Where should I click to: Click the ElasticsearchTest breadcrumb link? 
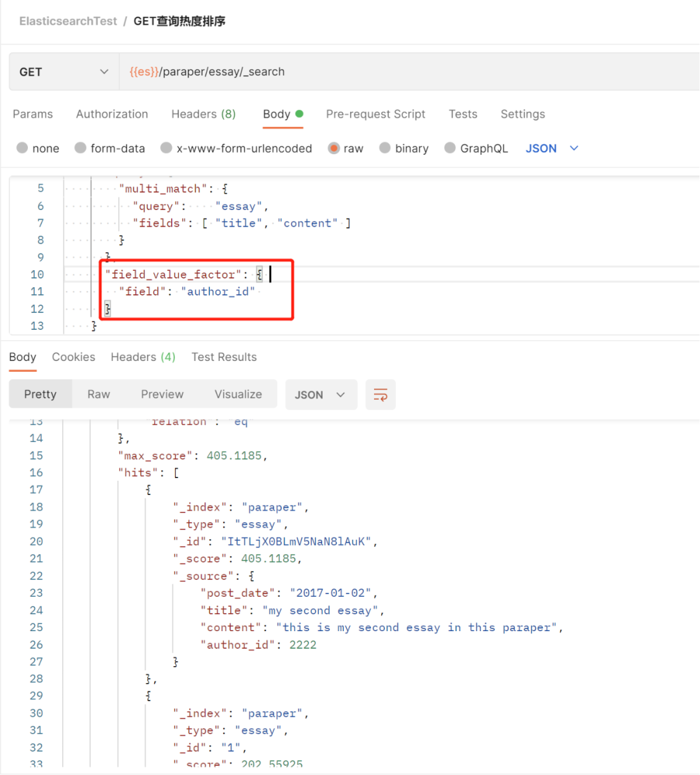pyautogui.click(x=68, y=21)
